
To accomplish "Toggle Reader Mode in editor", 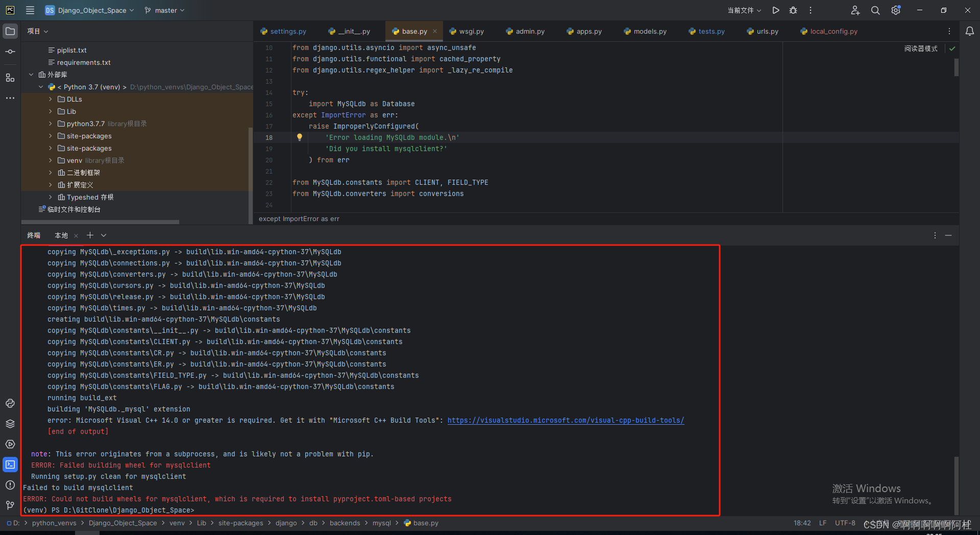I will click(x=921, y=48).
